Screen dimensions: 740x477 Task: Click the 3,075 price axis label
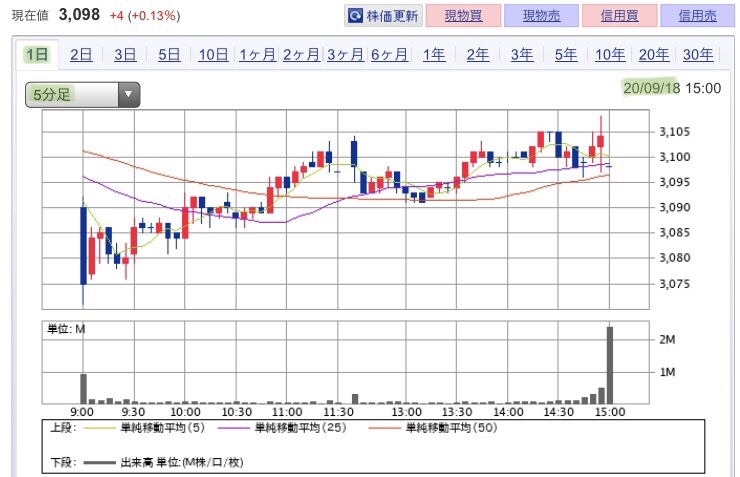click(x=674, y=284)
